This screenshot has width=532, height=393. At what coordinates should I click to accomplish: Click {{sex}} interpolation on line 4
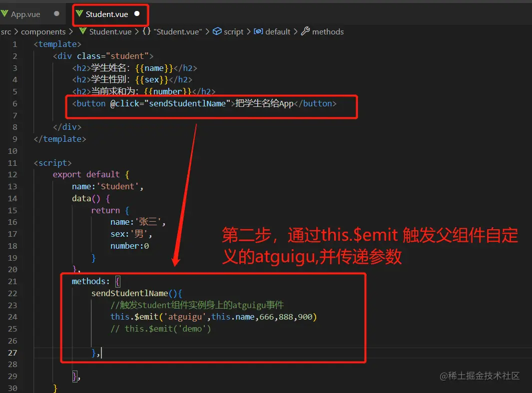pyautogui.click(x=152, y=80)
